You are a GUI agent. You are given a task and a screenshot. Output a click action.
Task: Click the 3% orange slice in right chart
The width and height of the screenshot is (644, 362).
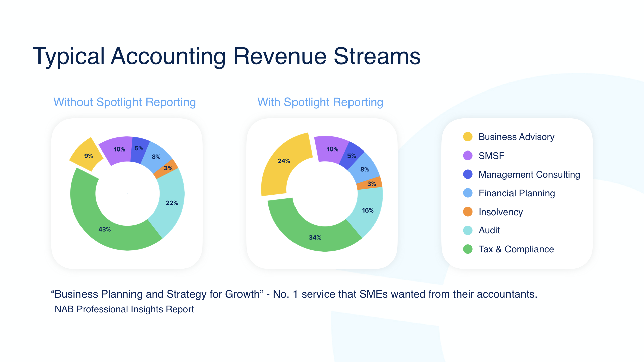371,184
